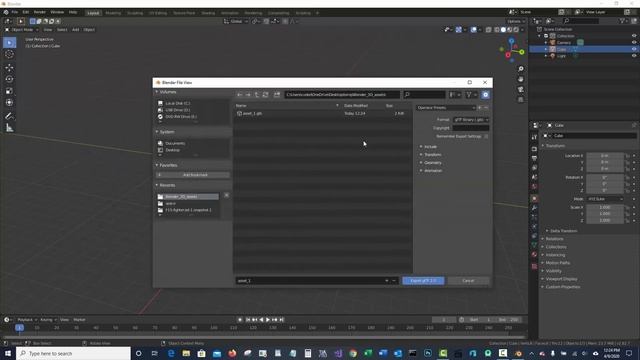Switch to the Modeling workspace tab

113,13
